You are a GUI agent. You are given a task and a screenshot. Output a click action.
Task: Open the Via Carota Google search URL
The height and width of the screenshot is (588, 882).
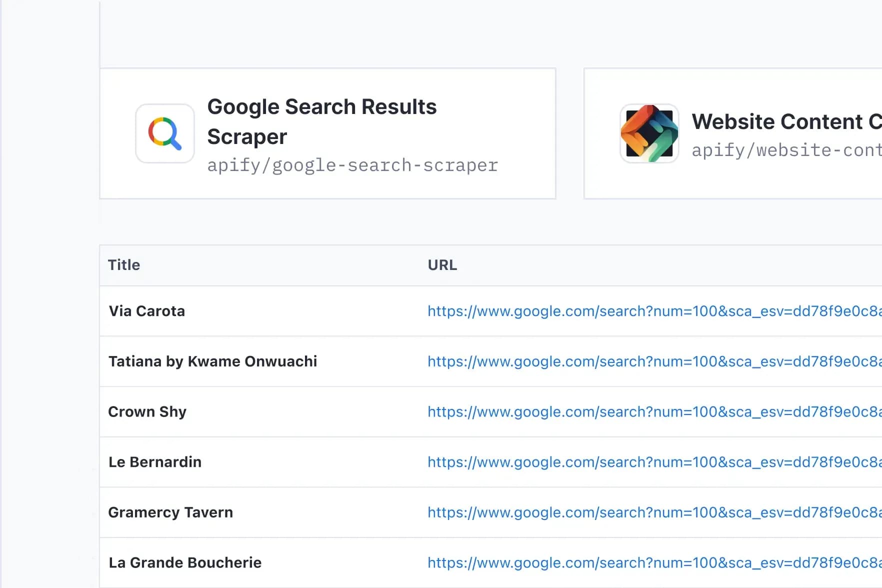click(x=654, y=311)
